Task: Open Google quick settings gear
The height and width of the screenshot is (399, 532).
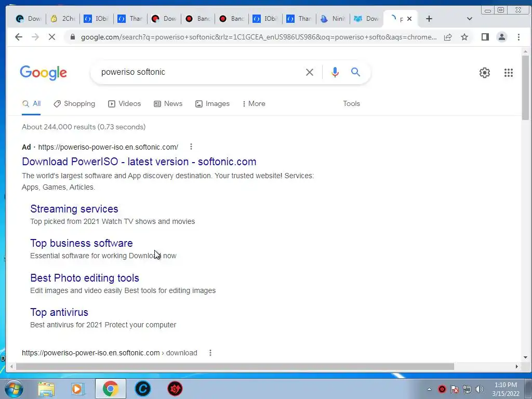Action: 485,72
